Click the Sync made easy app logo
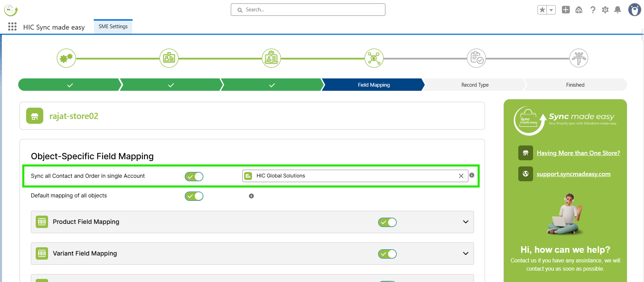This screenshot has height=282, width=644. point(11,10)
